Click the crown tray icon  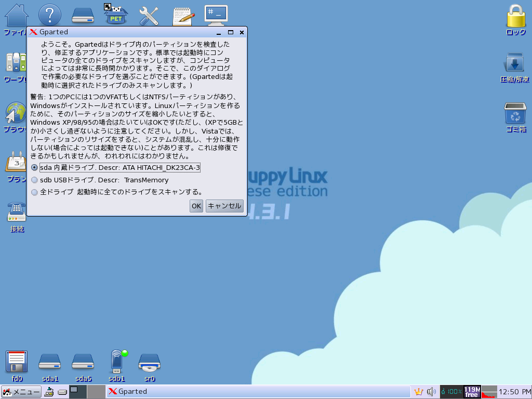419,392
